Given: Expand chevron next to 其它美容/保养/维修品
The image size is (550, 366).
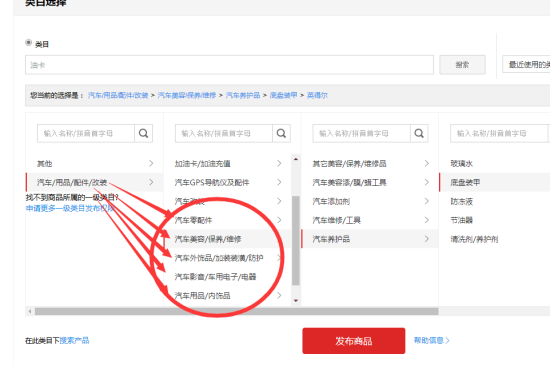Looking at the screenshot, I should [427, 164].
